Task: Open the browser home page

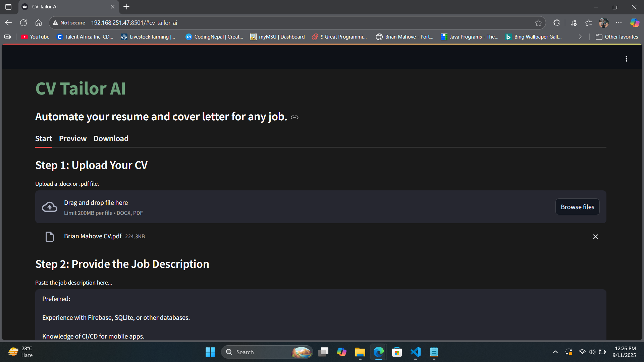Action: [x=39, y=23]
